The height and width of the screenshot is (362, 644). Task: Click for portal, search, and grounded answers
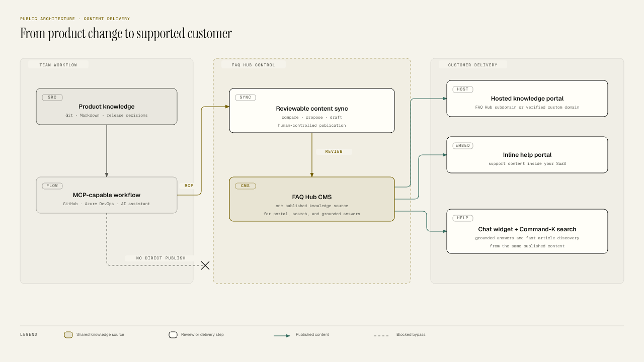click(x=312, y=214)
